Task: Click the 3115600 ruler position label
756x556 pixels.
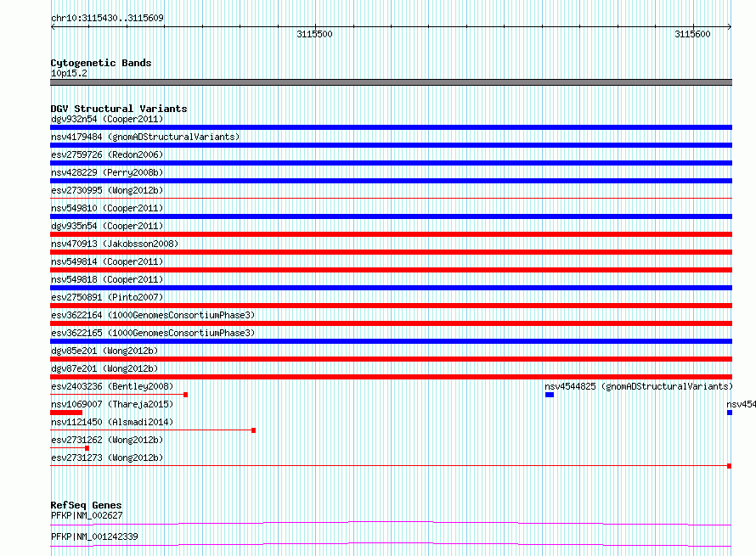Action: tap(692, 34)
